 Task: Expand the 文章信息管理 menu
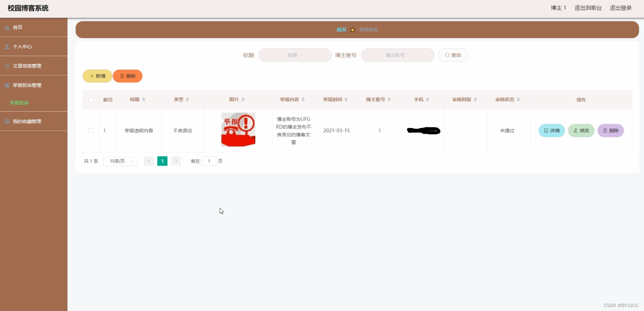pyautogui.click(x=59, y=65)
